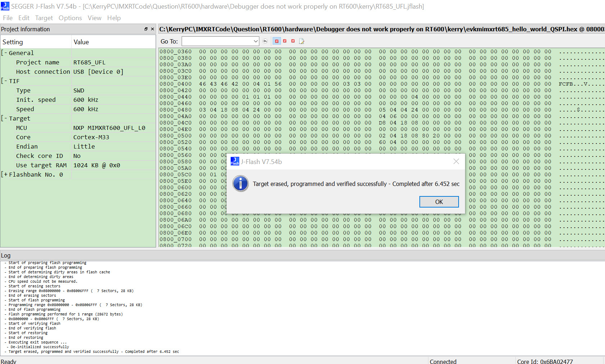This screenshot has width=605, height=364.
Task: Open the Options menu
Action: pyautogui.click(x=70, y=18)
